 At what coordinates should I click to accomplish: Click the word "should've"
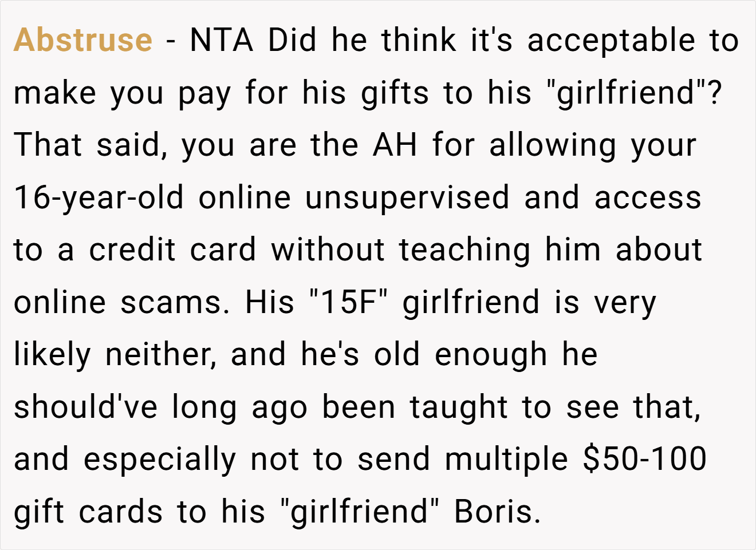(x=85, y=407)
